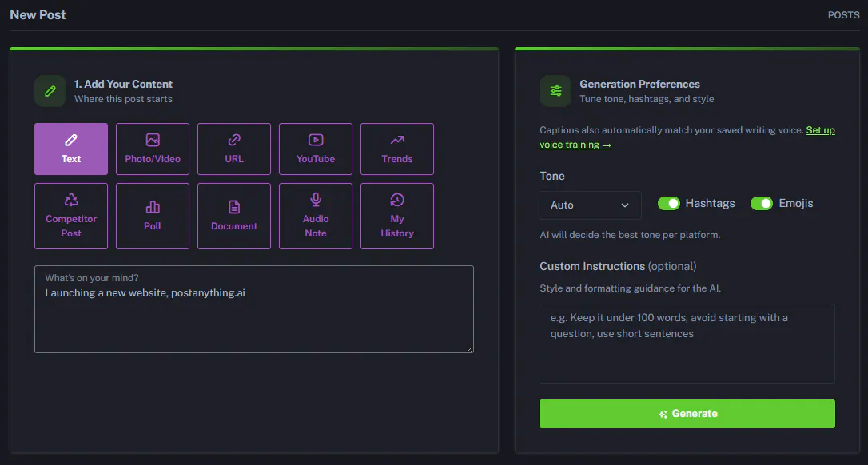868x465 pixels.
Task: Click the sliders icon beside Generation Preferences
Action: coord(555,91)
